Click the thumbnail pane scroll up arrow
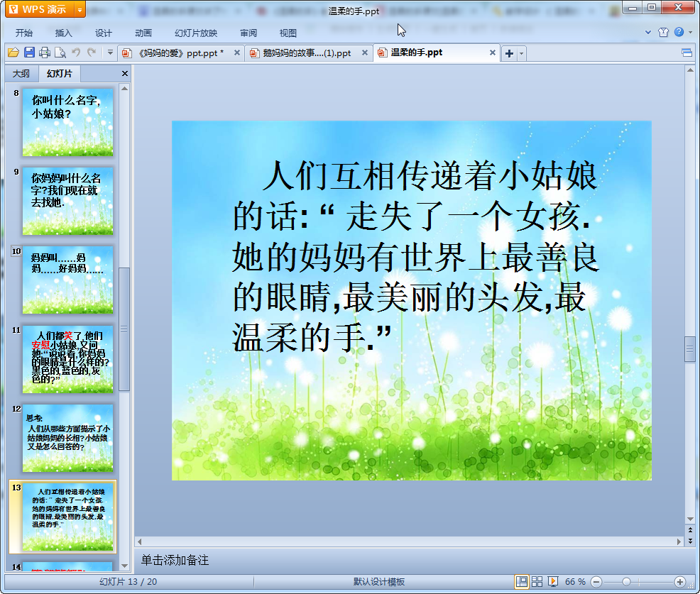 [124, 89]
